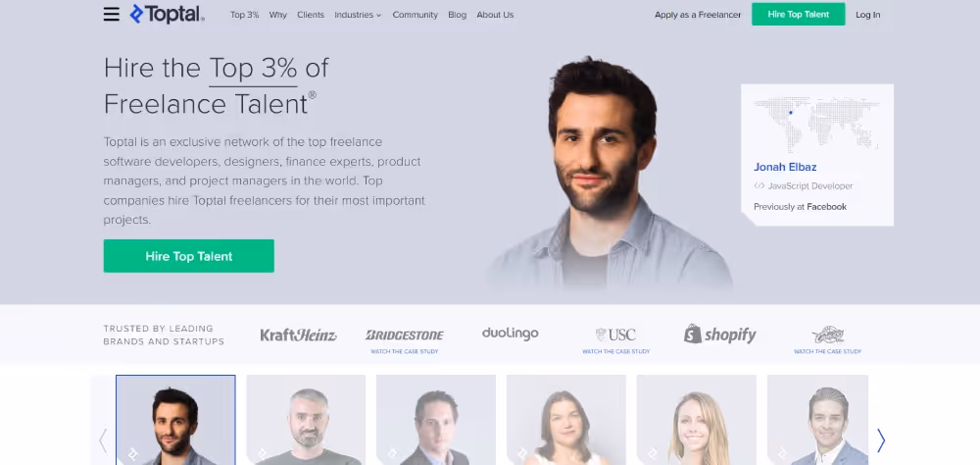Image resolution: width=980 pixels, height=465 pixels.
Task: Open the Blog nav item
Action: pyautogui.click(x=457, y=15)
